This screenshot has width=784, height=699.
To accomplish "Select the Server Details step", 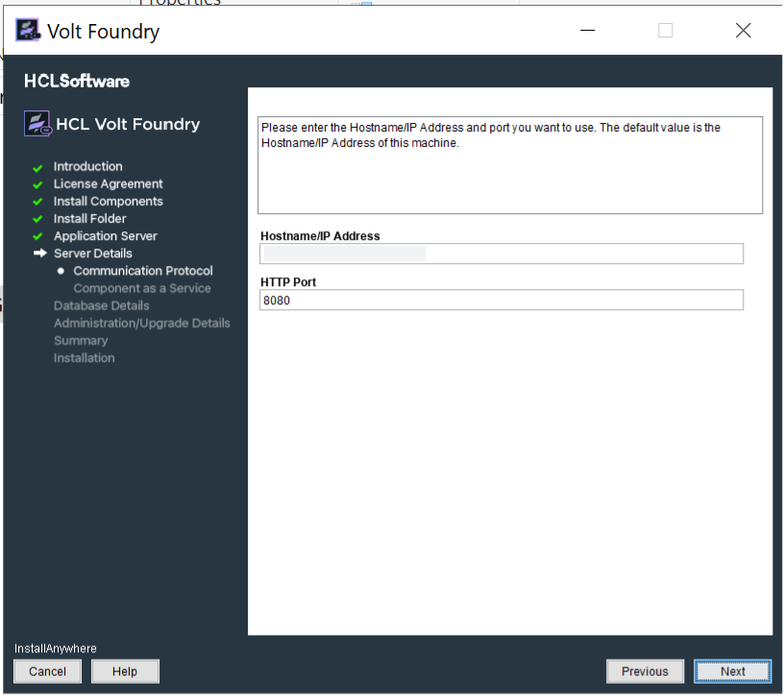I will click(x=92, y=253).
